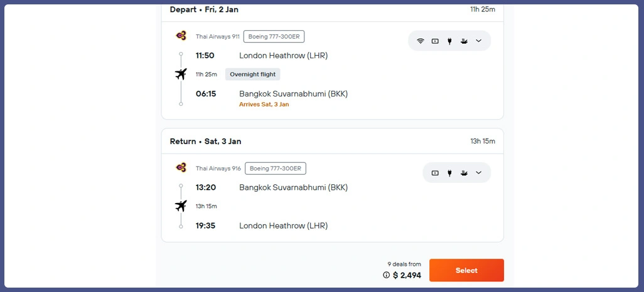The height and width of the screenshot is (292, 644).
Task: Click the power outlet icon on the return flight
Action: 449,173
